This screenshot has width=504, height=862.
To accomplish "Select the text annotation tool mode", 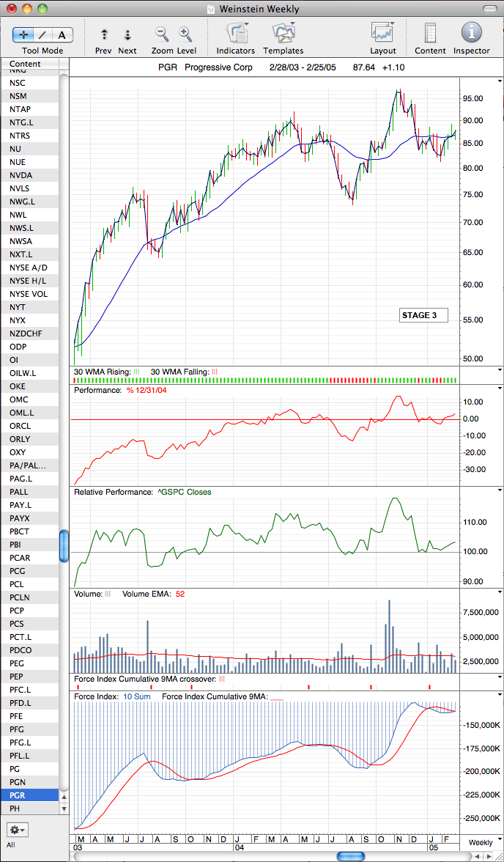I will click(x=62, y=34).
